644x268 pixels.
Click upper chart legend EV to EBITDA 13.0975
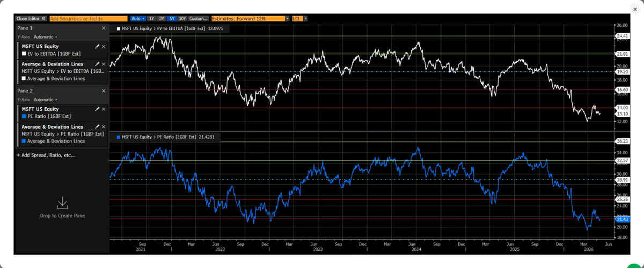point(173,28)
